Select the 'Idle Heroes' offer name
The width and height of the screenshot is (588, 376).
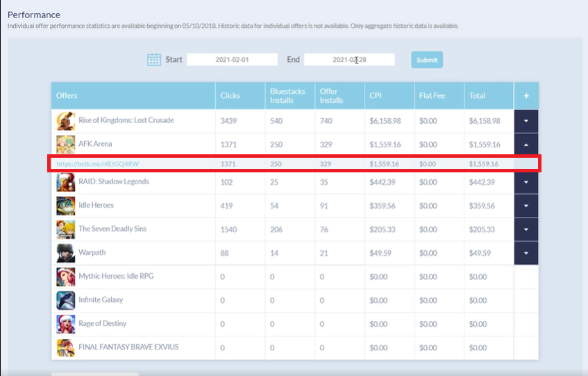[96, 205]
